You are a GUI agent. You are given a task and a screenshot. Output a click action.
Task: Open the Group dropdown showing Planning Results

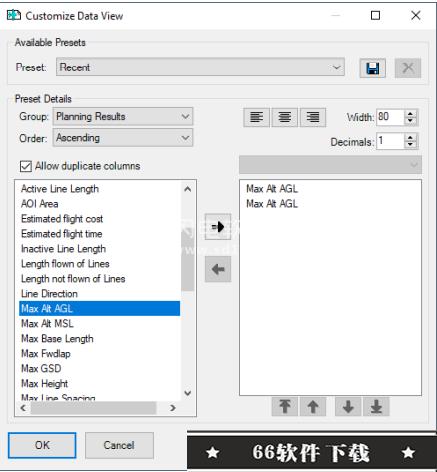point(123,116)
